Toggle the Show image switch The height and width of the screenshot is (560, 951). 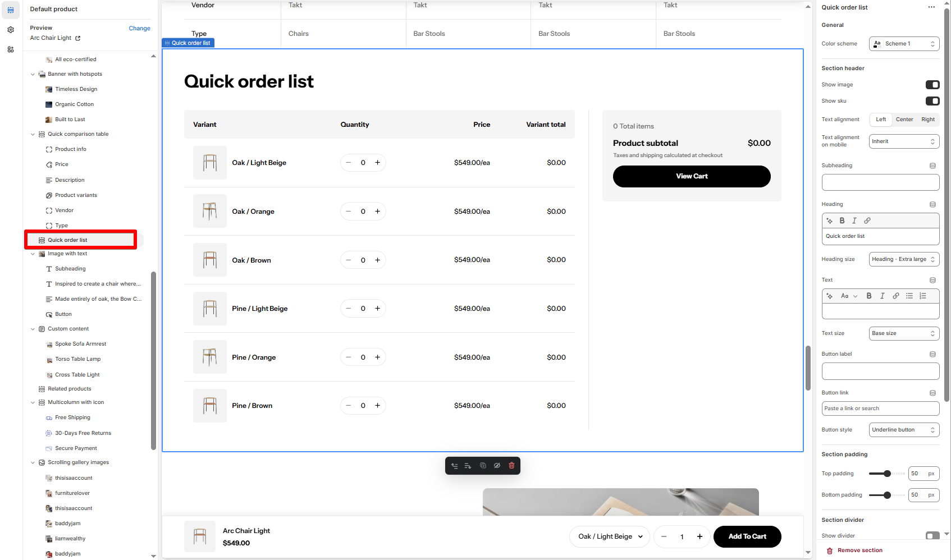[932, 85]
